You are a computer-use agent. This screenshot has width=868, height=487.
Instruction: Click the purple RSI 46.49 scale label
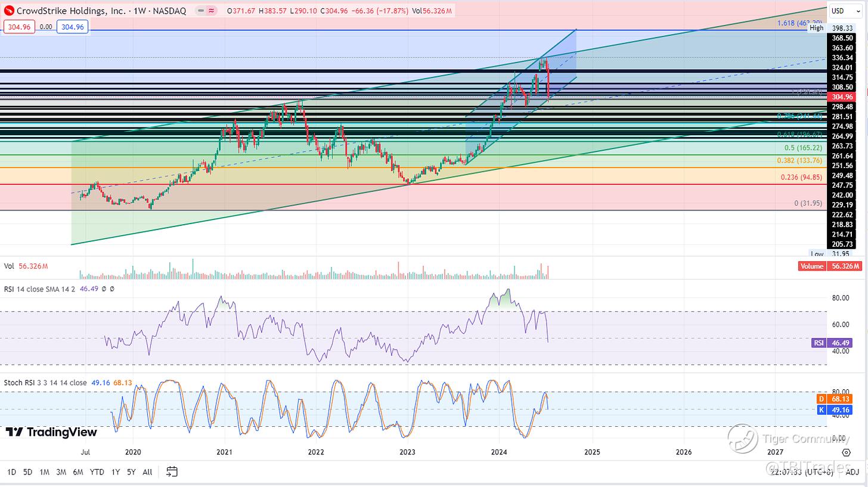pyautogui.click(x=830, y=343)
